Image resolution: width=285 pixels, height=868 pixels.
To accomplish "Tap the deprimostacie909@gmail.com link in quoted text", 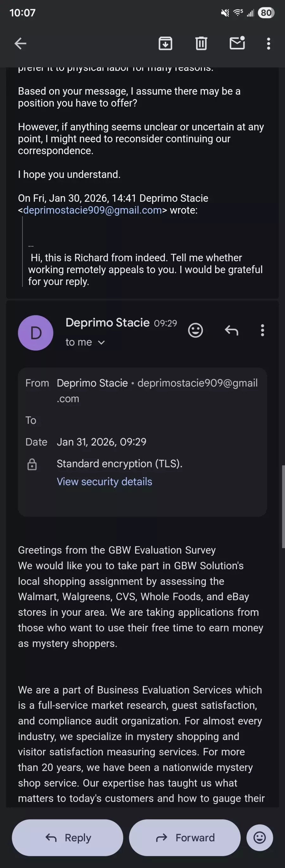I will point(92,210).
